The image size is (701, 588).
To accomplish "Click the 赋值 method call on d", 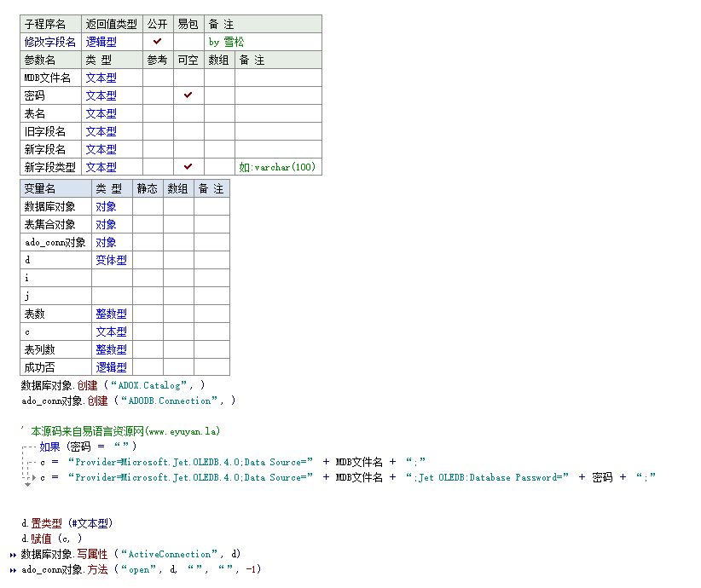I will [x=41, y=539].
